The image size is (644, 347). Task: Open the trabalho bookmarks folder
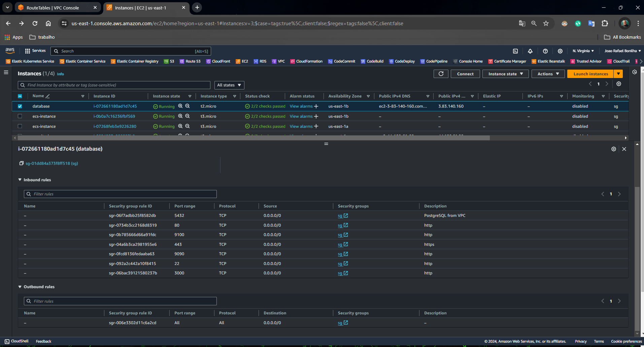coord(42,37)
